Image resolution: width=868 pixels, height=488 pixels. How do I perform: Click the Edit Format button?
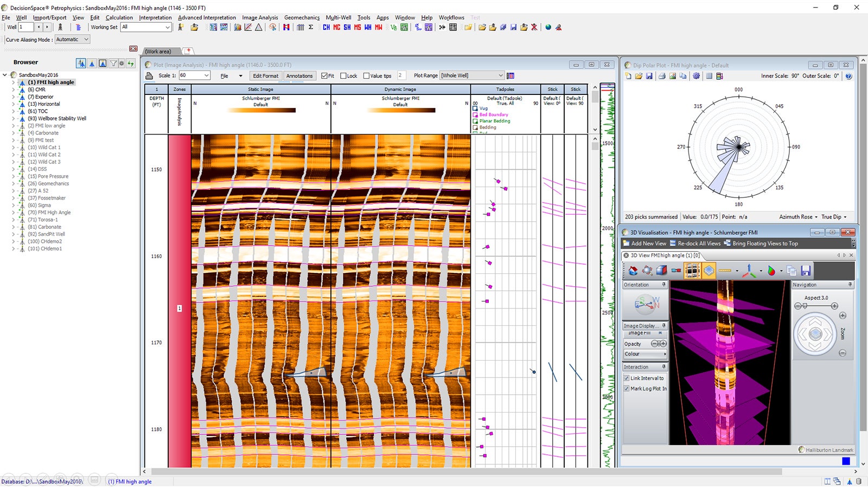pos(265,76)
